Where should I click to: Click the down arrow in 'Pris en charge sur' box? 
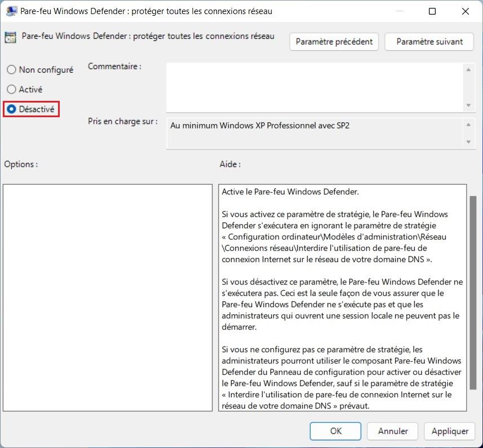(x=468, y=142)
